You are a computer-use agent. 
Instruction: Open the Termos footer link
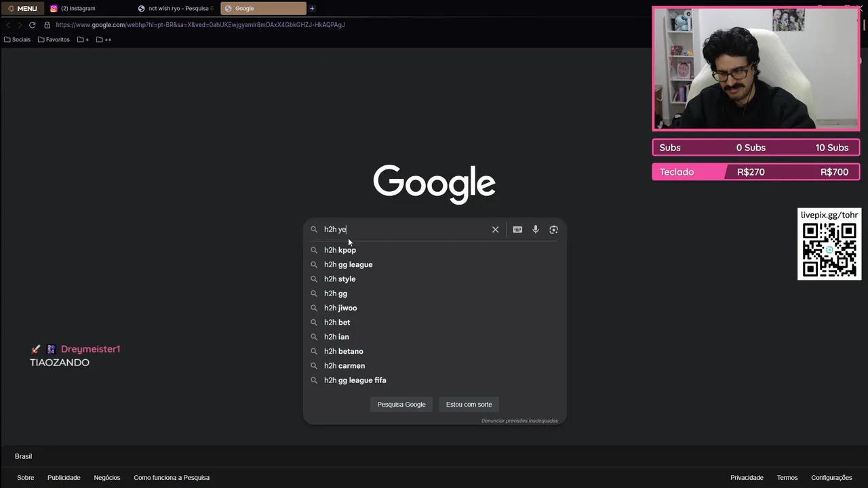[x=787, y=478]
